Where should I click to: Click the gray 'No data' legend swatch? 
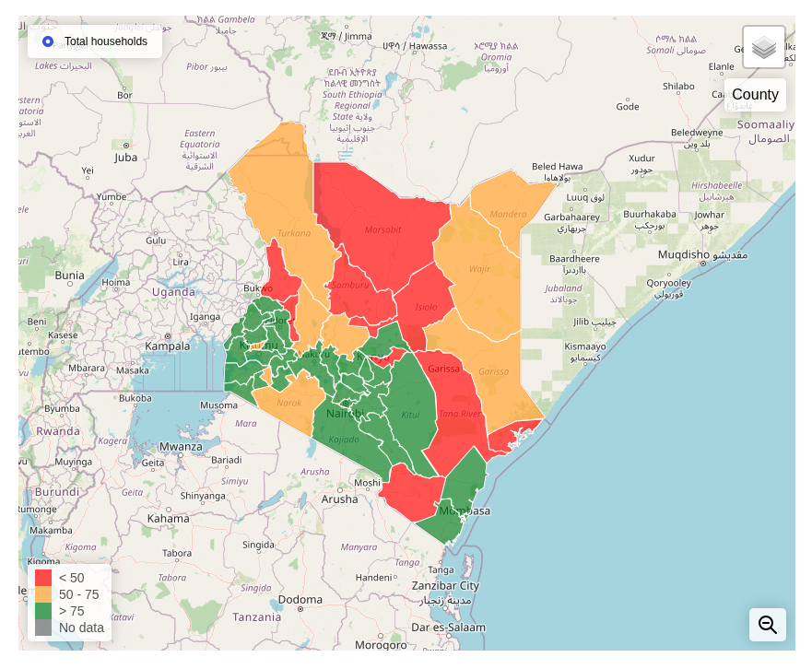[x=43, y=628]
